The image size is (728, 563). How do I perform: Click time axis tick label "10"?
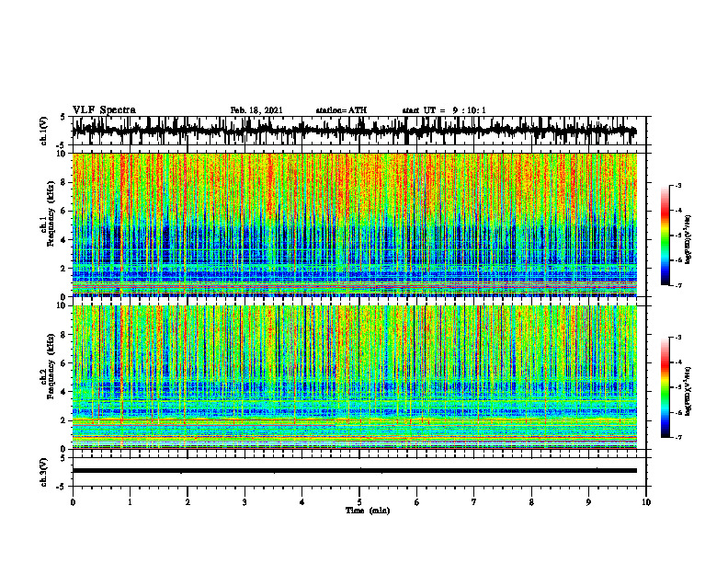(646, 502)
